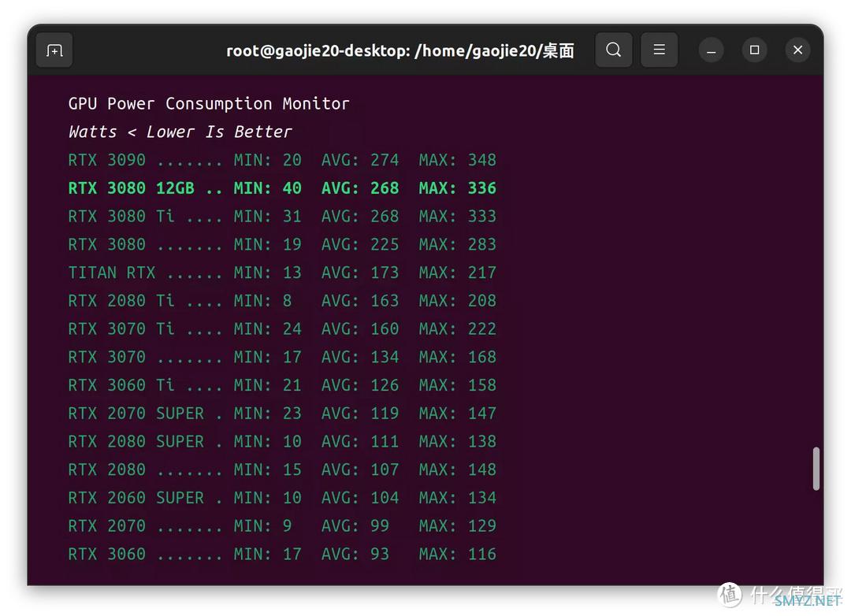
Task: Click AVG value 163 for RTX 2080 Ti
Action: click(385, 301)
